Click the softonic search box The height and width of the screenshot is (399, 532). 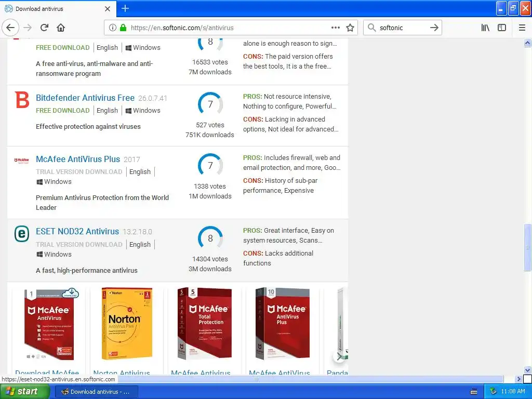[x=402, y=28]
